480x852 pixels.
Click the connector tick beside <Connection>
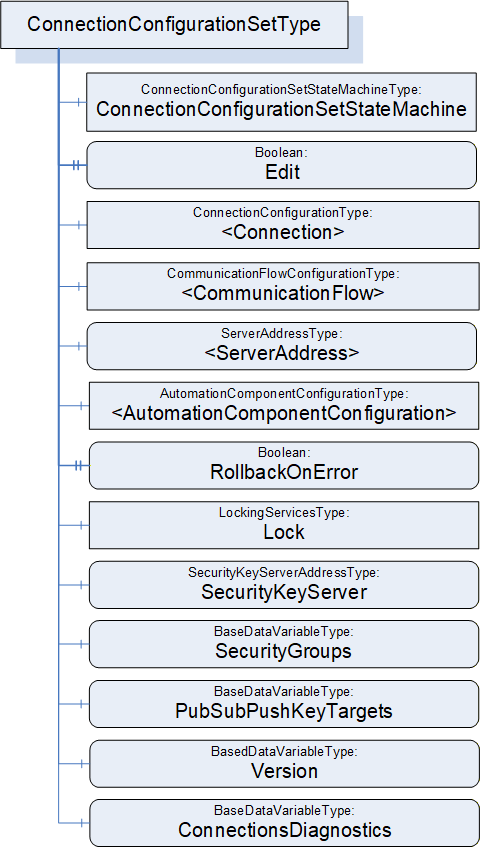point(79,225)
